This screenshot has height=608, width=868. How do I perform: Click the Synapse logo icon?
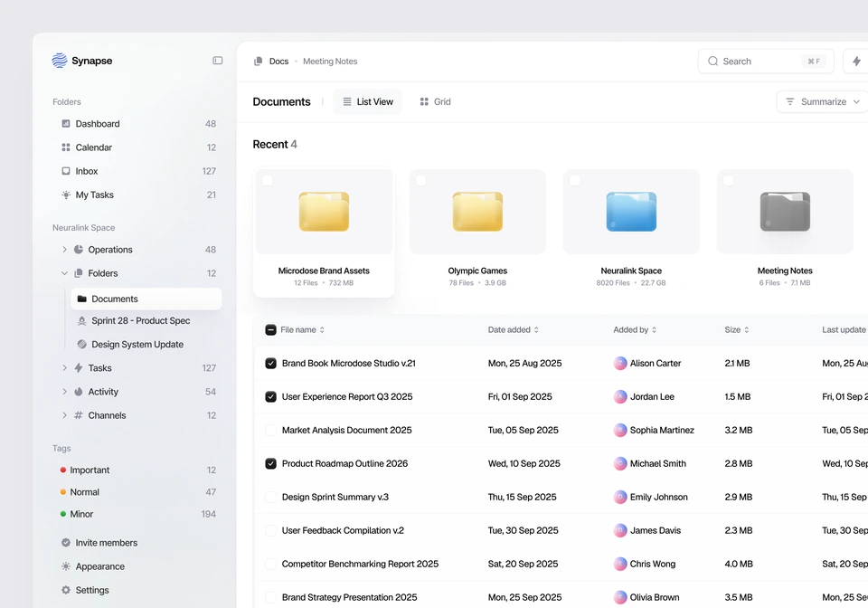tap(60, 61)
